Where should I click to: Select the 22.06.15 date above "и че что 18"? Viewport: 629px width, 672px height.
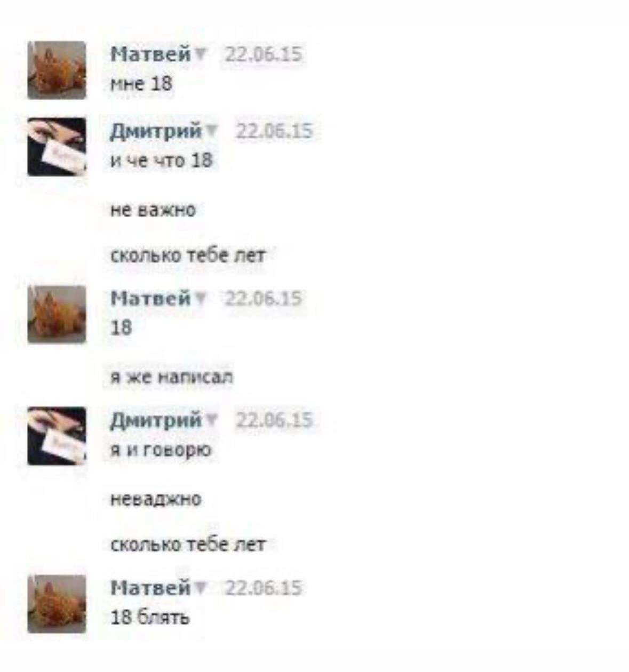coord(274,131)
